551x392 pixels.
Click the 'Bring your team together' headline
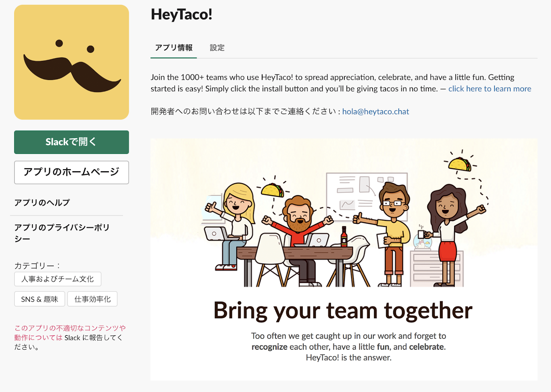pyautogui.click(x=343, y=311)
